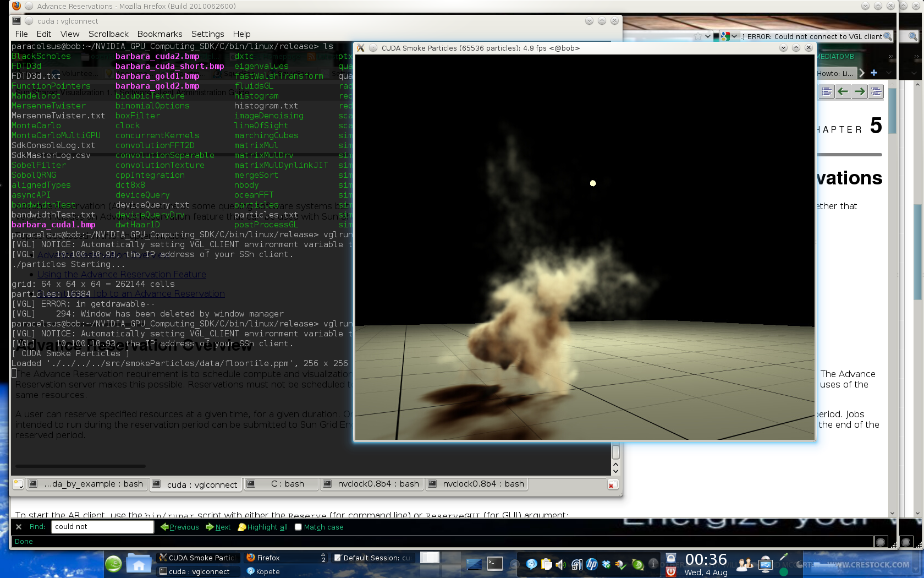Switch to ...da_by_example : bash tab

pyautogui.click(x=87, y=484)
